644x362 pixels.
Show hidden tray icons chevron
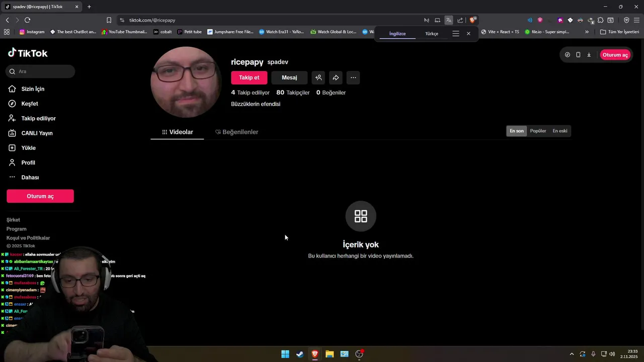click(572, 354)
